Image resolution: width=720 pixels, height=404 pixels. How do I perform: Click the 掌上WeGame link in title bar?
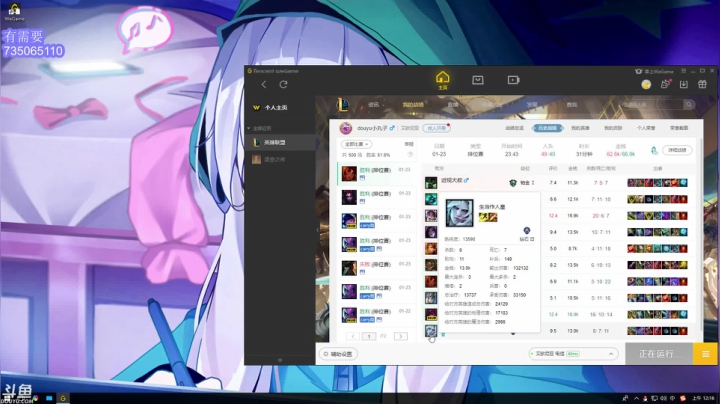[655, 71]
